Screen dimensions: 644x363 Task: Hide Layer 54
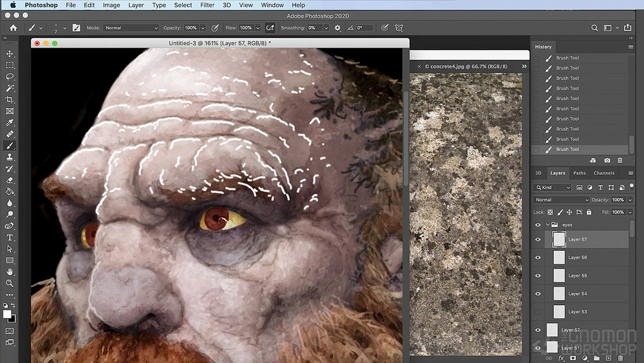coord(538,293)
